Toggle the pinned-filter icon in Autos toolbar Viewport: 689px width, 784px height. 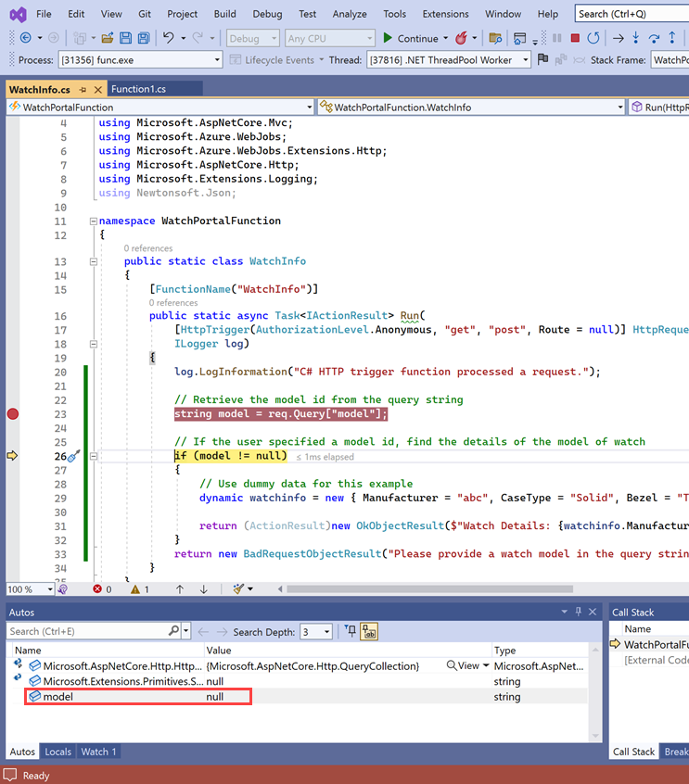click(351, 631)
